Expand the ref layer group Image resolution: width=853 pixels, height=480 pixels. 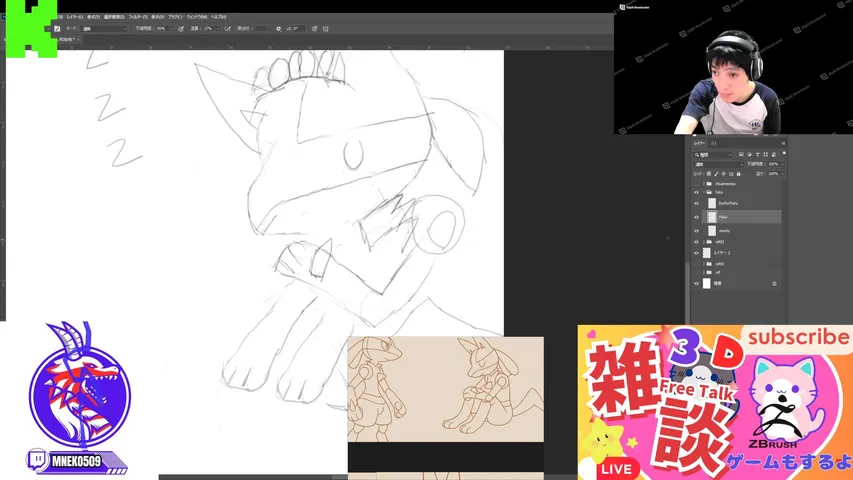[703, 272]
